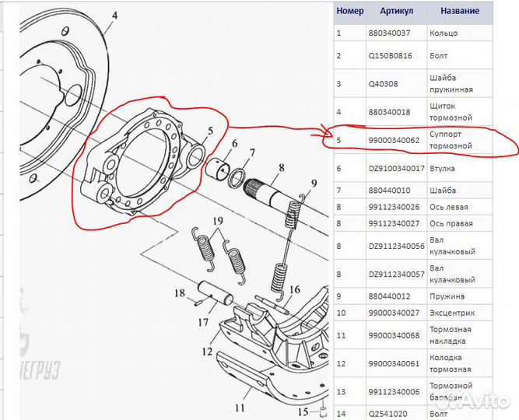Click the "Суппорт тормозной" name cell
Viewport: 519px width, 420px height.
point(451,140)
